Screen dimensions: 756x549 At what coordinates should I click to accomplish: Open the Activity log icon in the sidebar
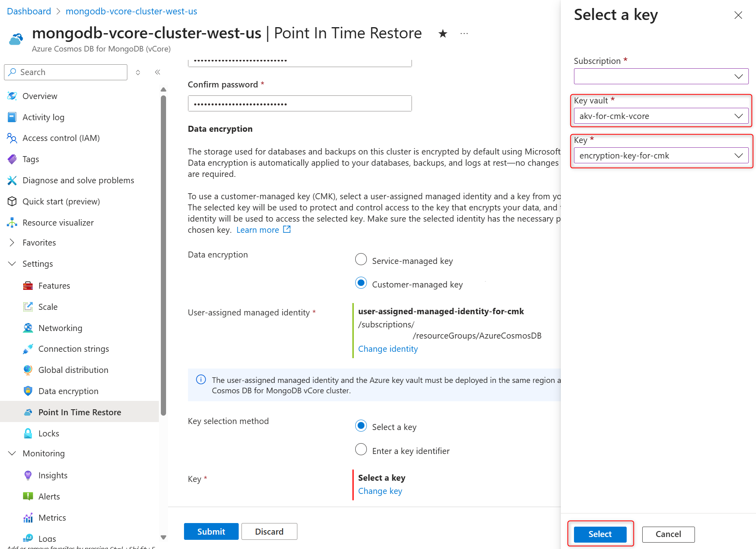click(12, 117)
